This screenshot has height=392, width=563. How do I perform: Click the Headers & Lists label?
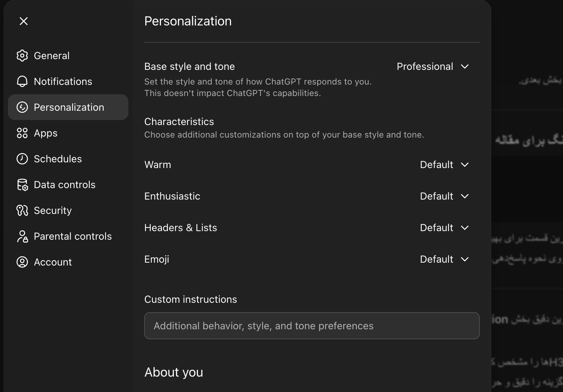181,228
